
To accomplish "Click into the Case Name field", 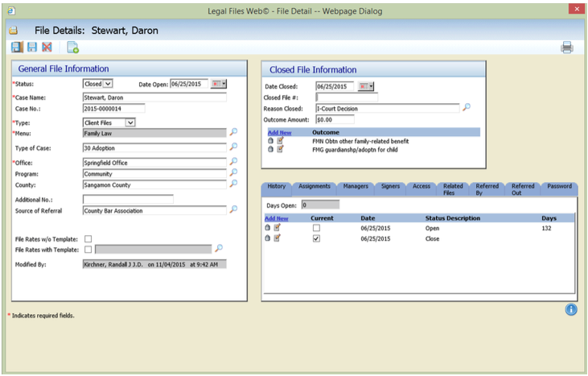I will [x=154, y=97].
